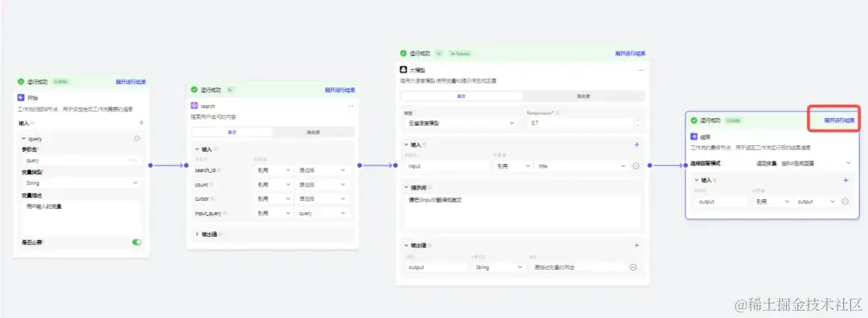This screenshot has height=318, width=868.
Task: Expand run results on the End node
Action: pos(839,120)
